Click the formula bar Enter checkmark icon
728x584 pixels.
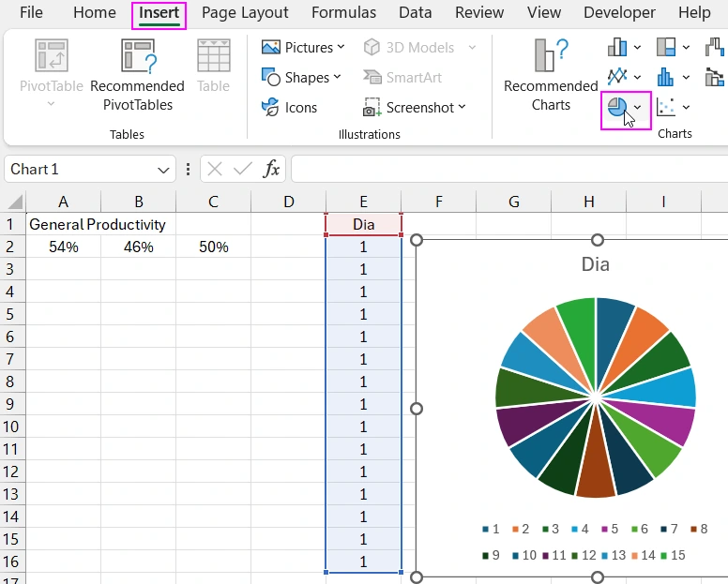click(x=243, y=169)
